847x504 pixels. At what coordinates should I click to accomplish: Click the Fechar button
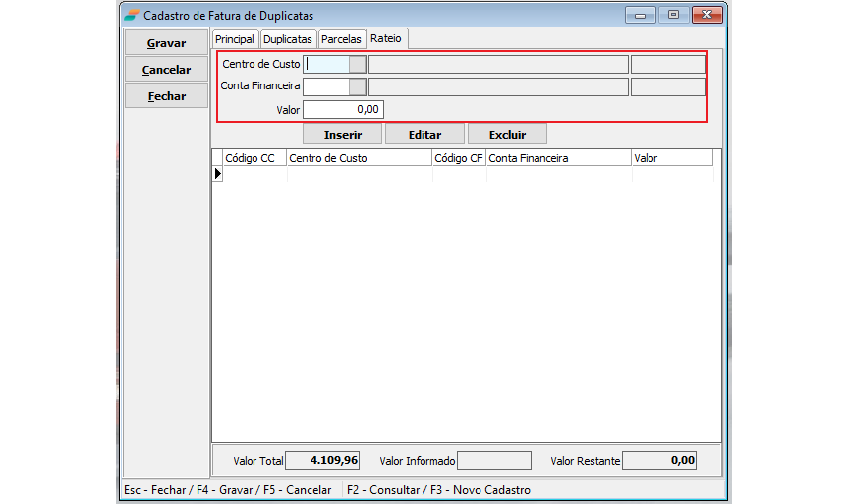click(x=166, y=96)
